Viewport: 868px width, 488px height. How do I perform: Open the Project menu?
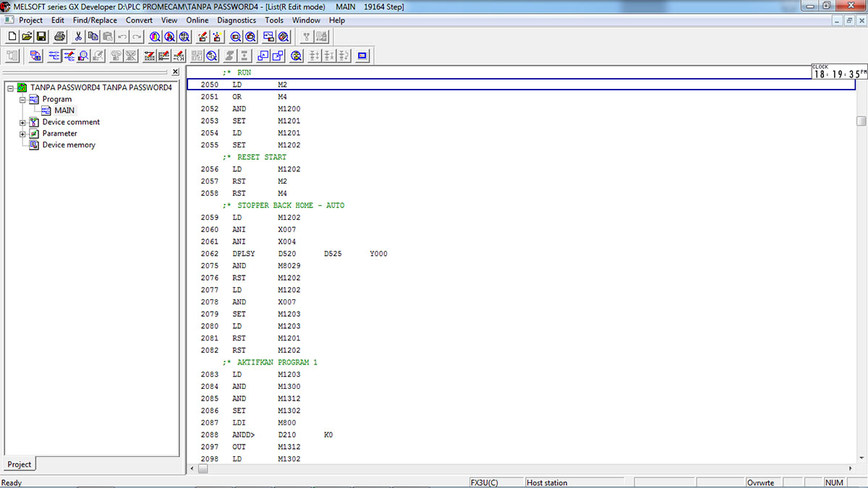pos(30,20)
